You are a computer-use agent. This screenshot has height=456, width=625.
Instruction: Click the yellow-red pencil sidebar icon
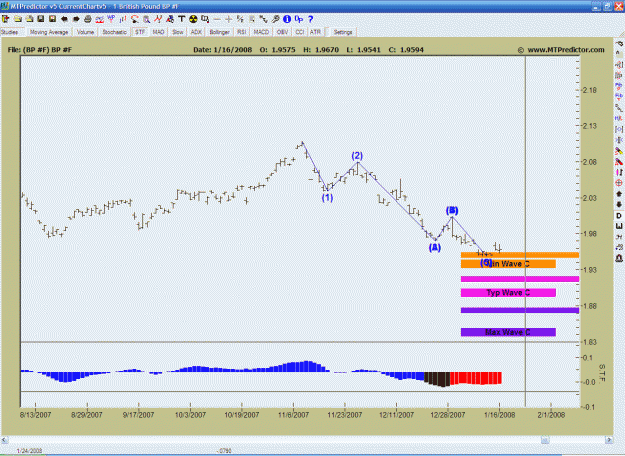(619, 151)
